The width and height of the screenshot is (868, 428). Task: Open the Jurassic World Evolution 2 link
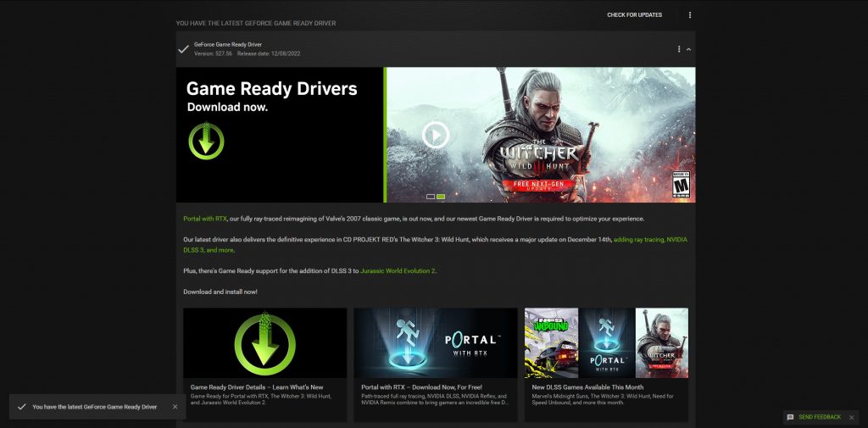[x=398, y=270]
